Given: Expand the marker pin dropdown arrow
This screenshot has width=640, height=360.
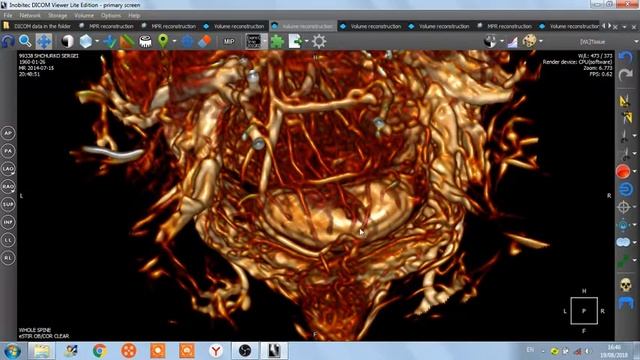Looking at the screenshot, I should pos(174,41).
